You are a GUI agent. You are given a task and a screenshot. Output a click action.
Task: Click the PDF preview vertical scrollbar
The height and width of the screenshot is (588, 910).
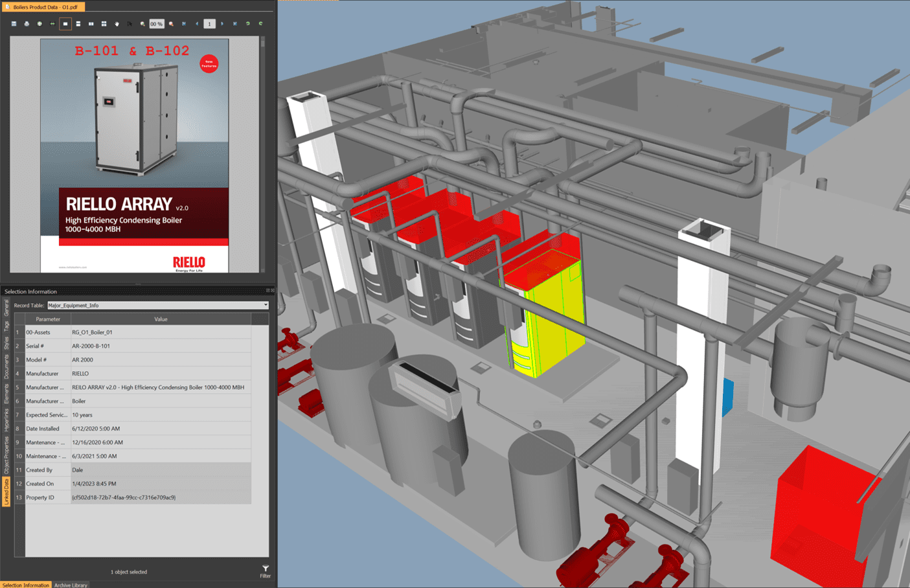pyautogui.click(x=262, y=154)
